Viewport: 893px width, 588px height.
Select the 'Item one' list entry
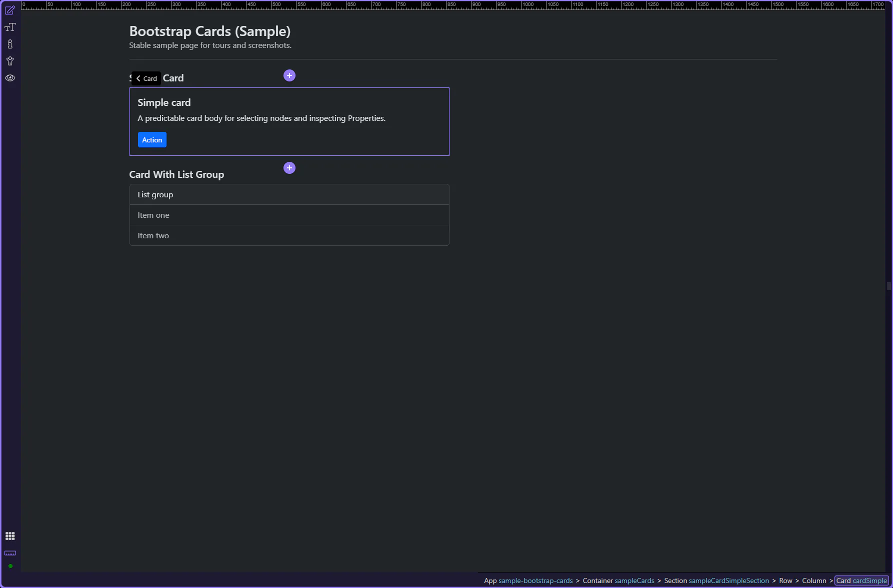(153, 215)
